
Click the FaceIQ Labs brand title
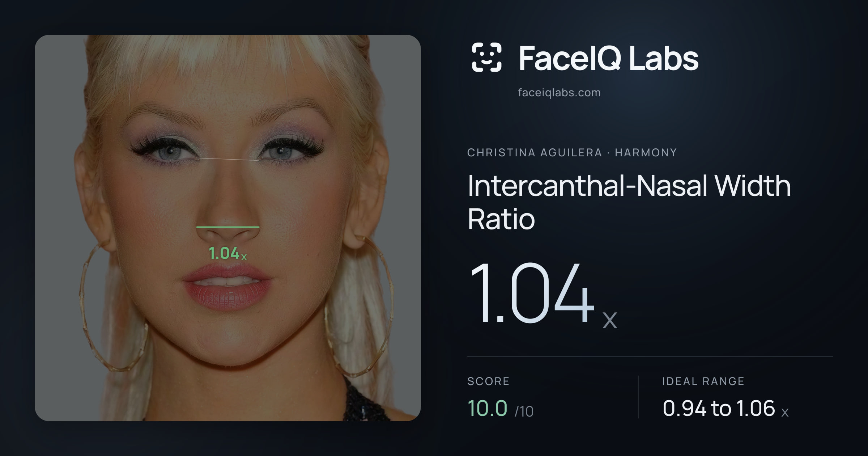608,58
